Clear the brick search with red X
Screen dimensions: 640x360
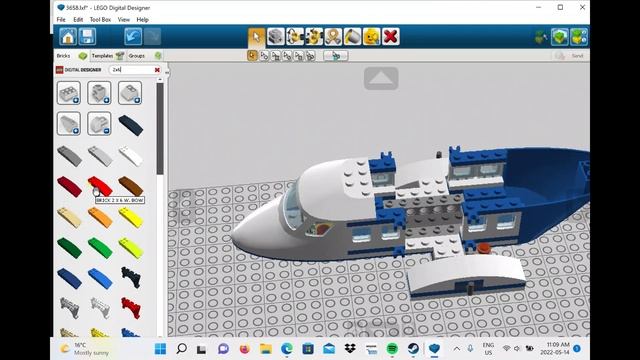[157, 70]
